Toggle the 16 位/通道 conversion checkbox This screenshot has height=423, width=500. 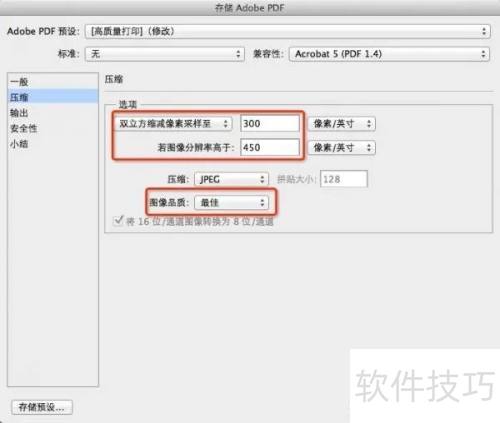point(118,221)
